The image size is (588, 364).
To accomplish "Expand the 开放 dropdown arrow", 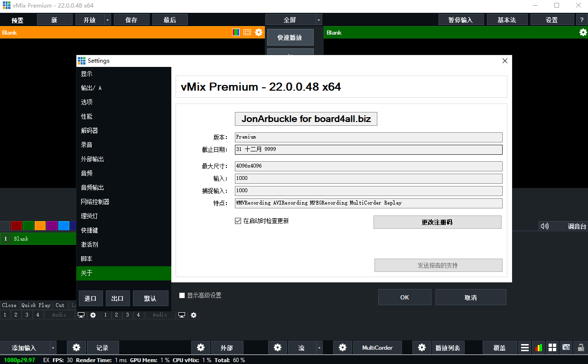I will (x=108, y=20).
